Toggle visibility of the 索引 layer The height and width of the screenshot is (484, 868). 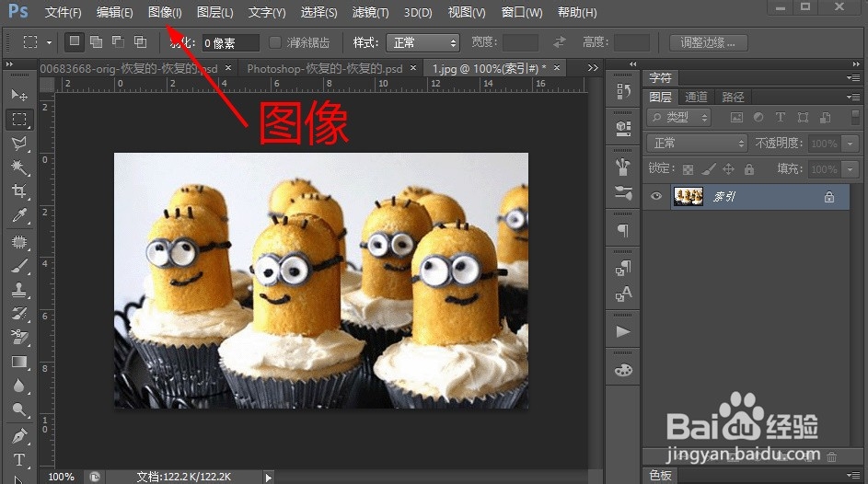pyautogui.click(x=656, y=196)
